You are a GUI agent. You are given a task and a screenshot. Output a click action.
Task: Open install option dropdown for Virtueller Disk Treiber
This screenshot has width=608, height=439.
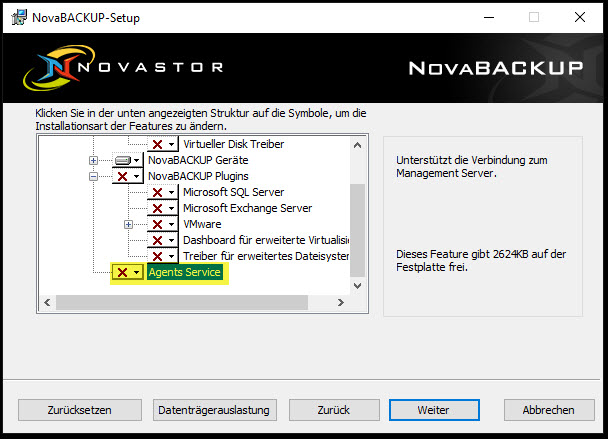click(x=163, y=144)
